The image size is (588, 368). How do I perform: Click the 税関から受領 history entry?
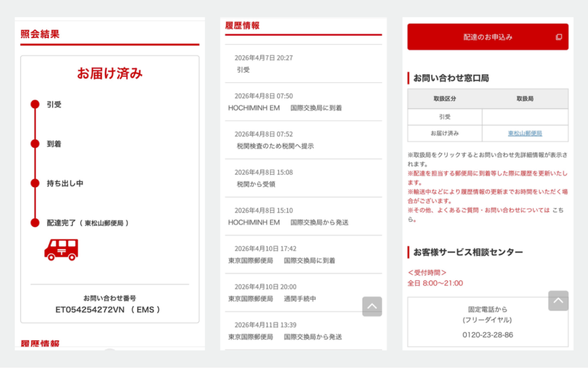click(x=256, y=184)
